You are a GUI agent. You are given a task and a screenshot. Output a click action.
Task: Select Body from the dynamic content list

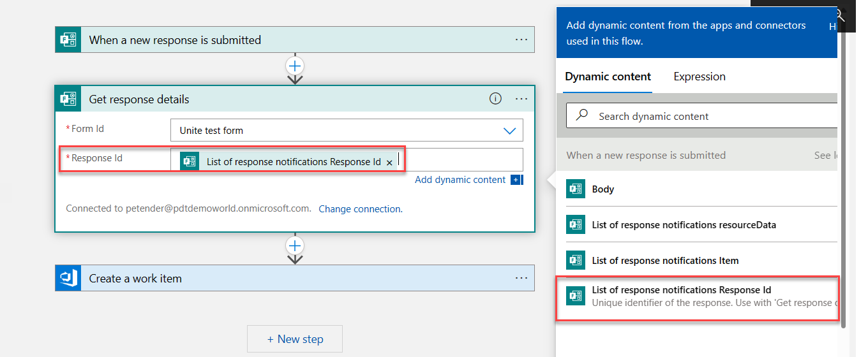[603, 189]
